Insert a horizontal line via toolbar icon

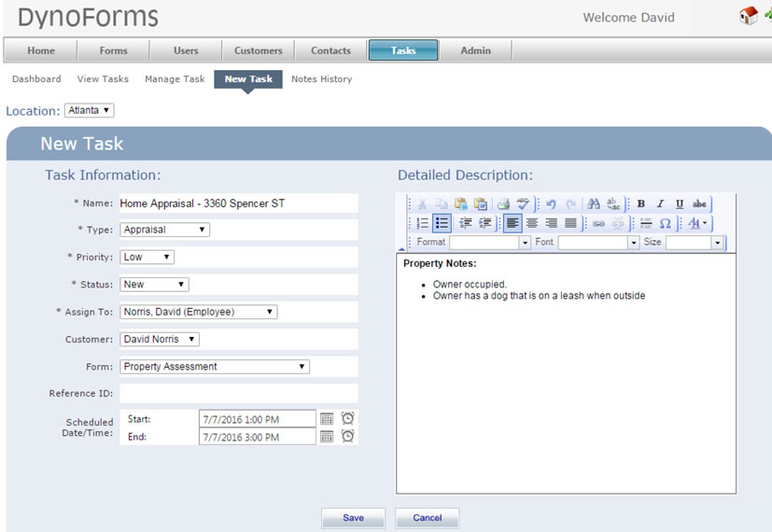[646, 223]
